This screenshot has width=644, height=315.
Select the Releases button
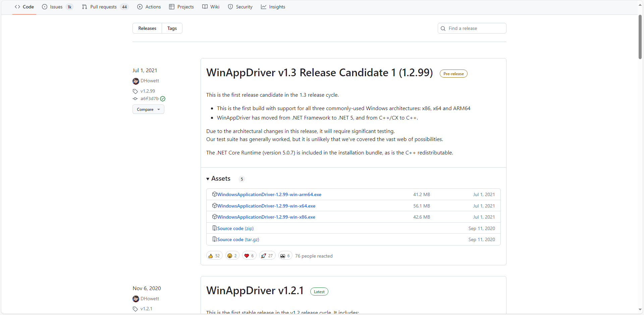[x=147, y=28]
